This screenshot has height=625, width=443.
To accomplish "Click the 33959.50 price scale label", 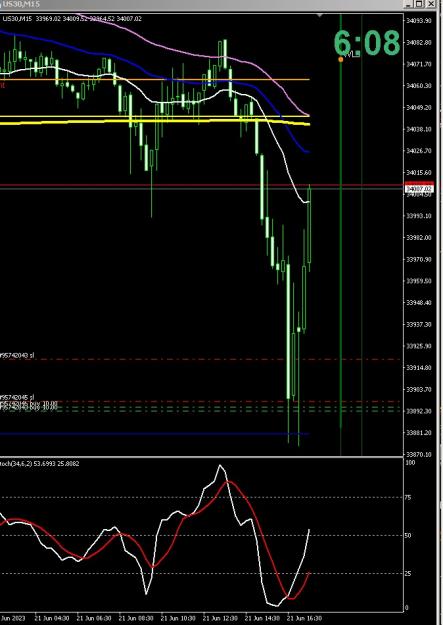I will tap(418, 281).
